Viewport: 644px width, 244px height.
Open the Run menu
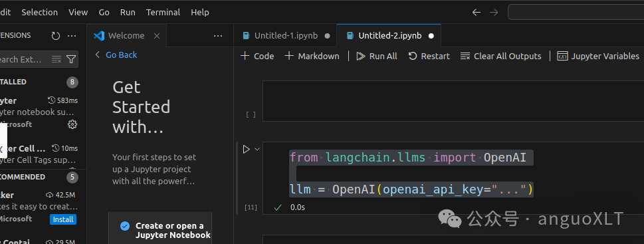(x=128, y=13)
